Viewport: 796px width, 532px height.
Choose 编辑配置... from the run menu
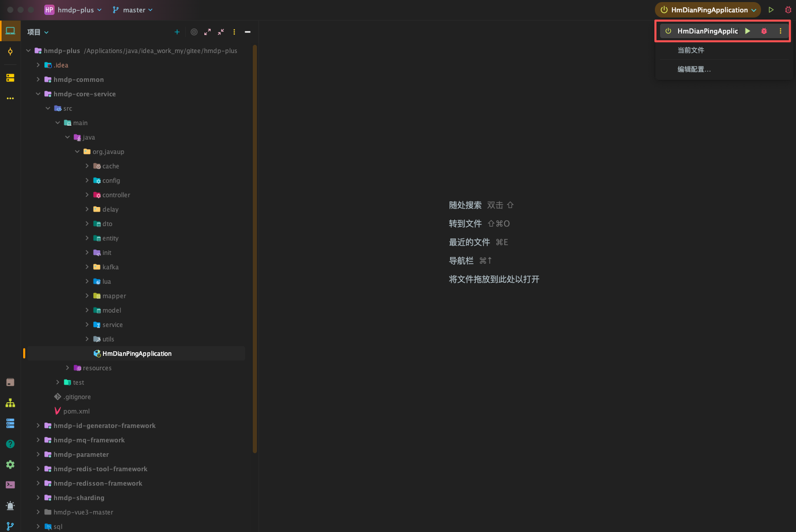(x=694, y=69)
